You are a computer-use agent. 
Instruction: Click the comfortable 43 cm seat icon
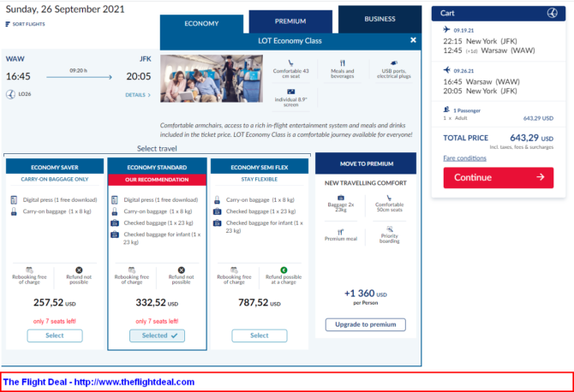pos(290,63)
